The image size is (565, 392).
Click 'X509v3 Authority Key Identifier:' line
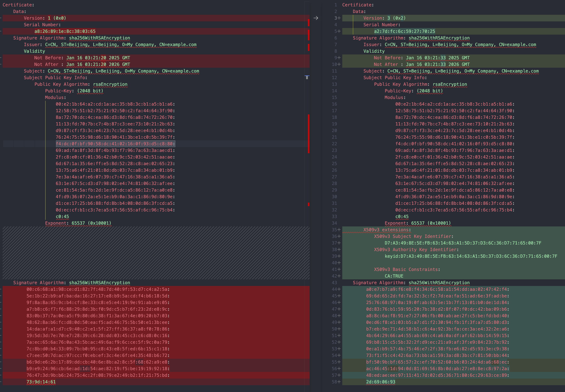416,250
